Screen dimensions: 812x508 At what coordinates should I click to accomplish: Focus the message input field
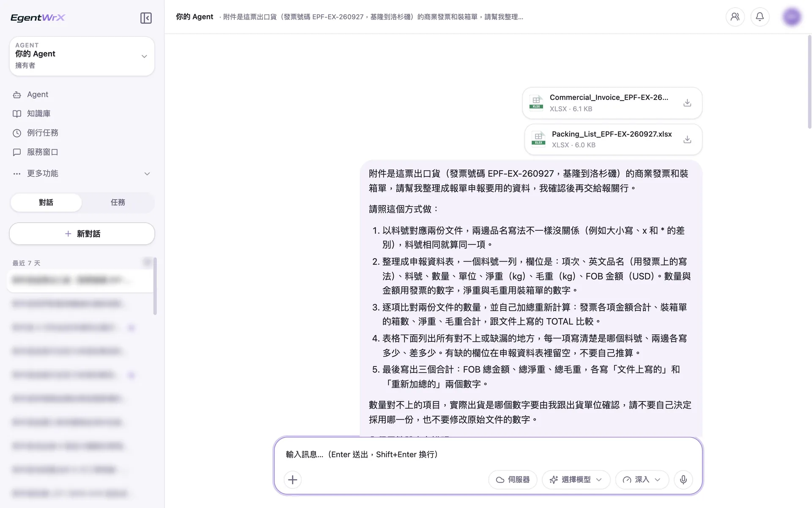coord(488,454)
